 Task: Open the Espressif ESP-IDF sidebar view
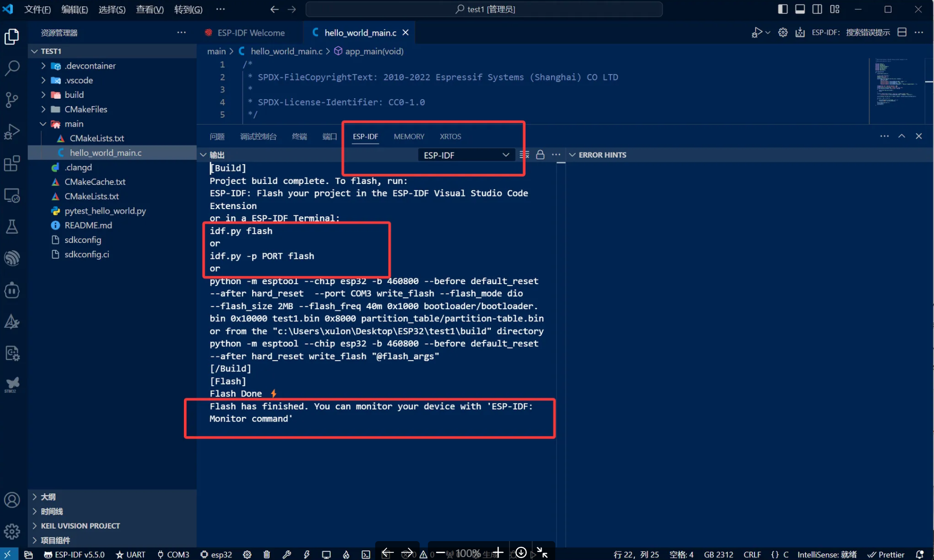(x=12, y=258)
